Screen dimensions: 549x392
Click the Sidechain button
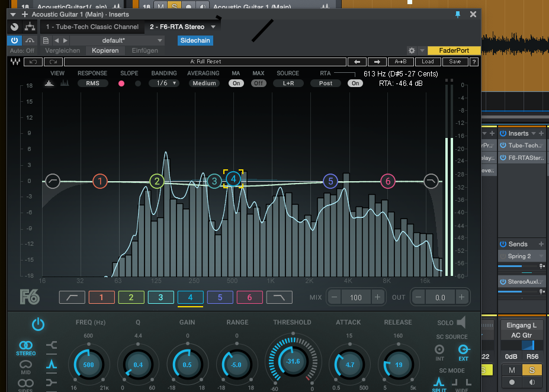(195, 41)
